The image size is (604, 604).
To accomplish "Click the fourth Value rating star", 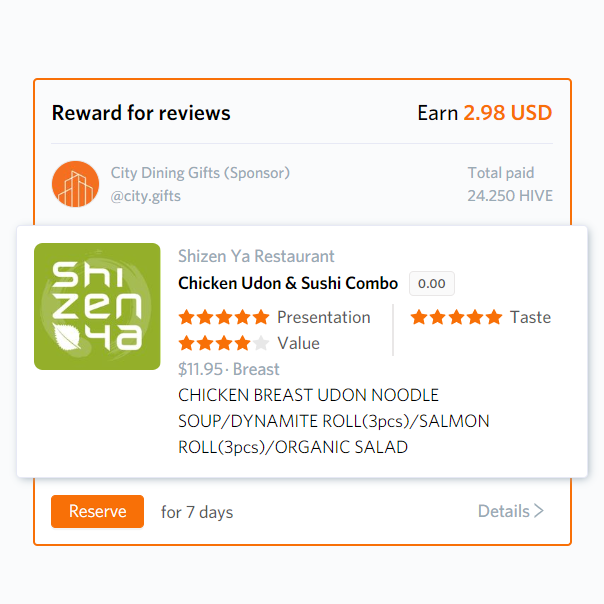I will point(243,343).
